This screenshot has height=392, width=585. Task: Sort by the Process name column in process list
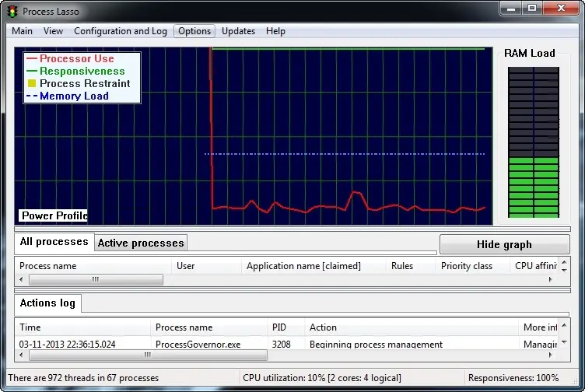tap(93, 266)
